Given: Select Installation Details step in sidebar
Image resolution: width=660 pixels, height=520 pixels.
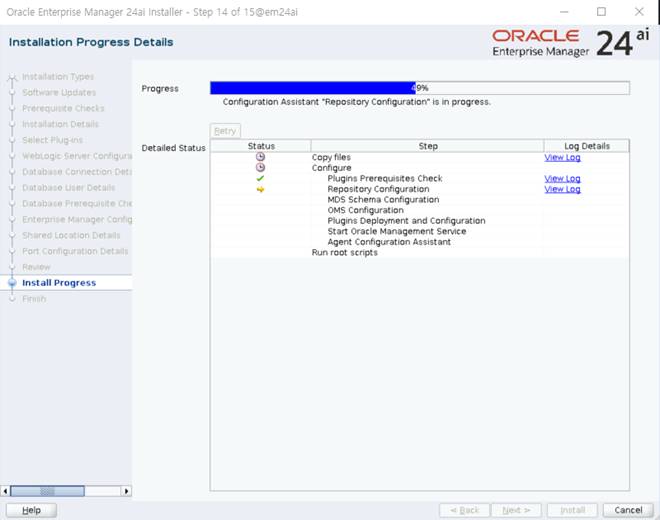Looking at the screenshot, I should 60,124.
